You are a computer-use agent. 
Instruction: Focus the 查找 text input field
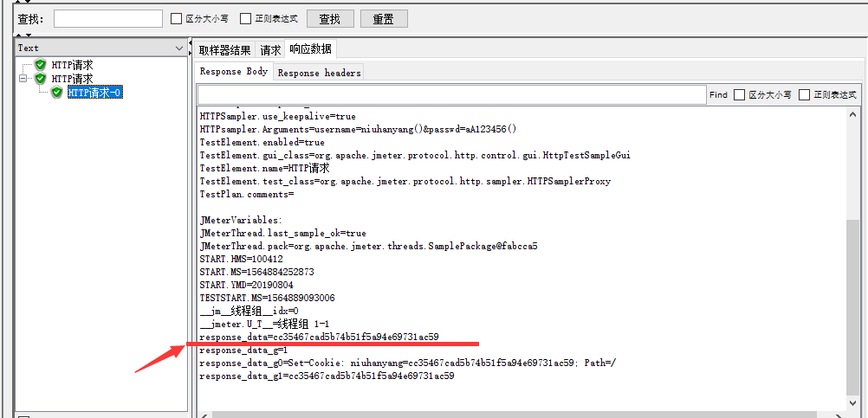(107, 18)
